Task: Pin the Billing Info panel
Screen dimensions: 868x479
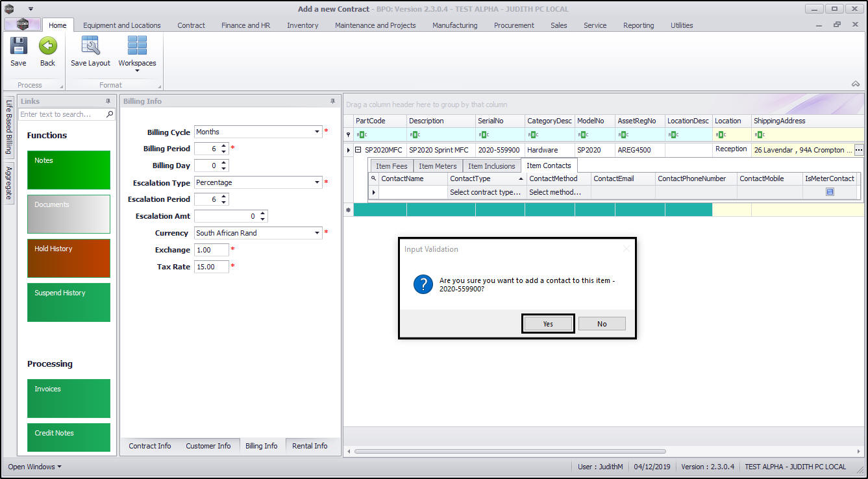Action: tap(333, 101)
